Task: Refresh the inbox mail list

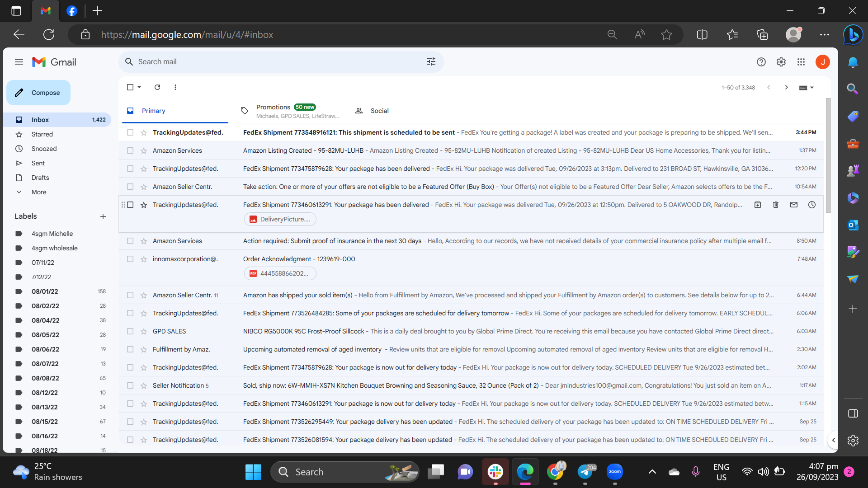Action: [x=157, y=87]
